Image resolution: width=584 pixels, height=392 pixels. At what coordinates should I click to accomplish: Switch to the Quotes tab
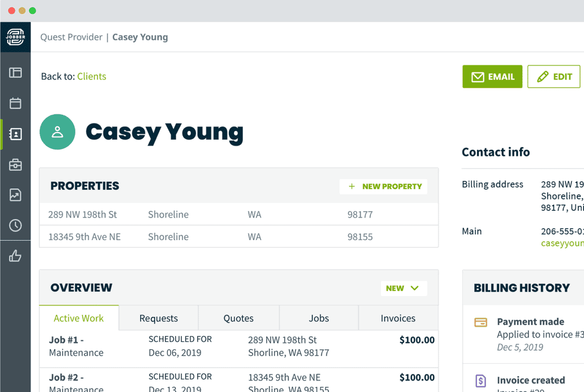coord(238,318)
